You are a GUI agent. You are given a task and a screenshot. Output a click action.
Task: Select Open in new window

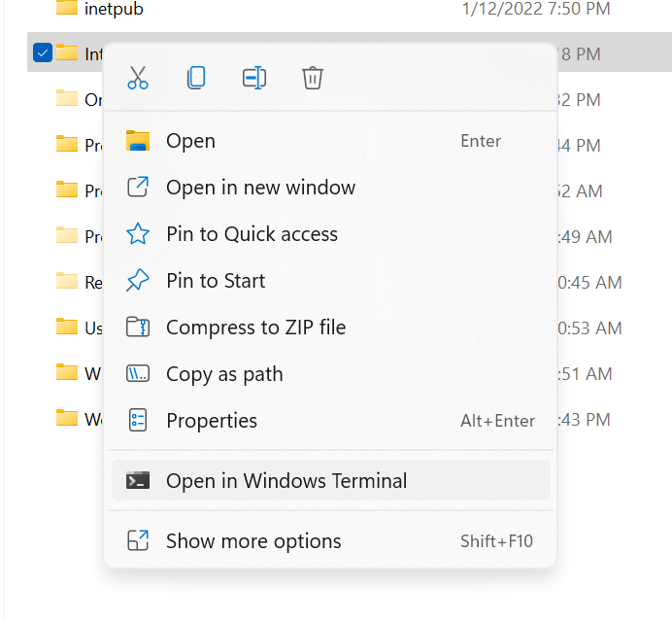click(x=330, y=188)
